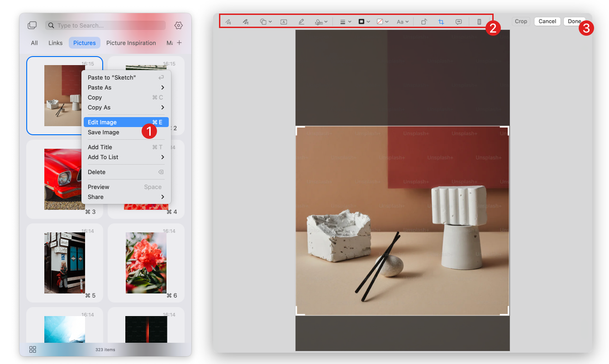Open the settings gear icon
The image size is (609, 364).
pos(179,25)
